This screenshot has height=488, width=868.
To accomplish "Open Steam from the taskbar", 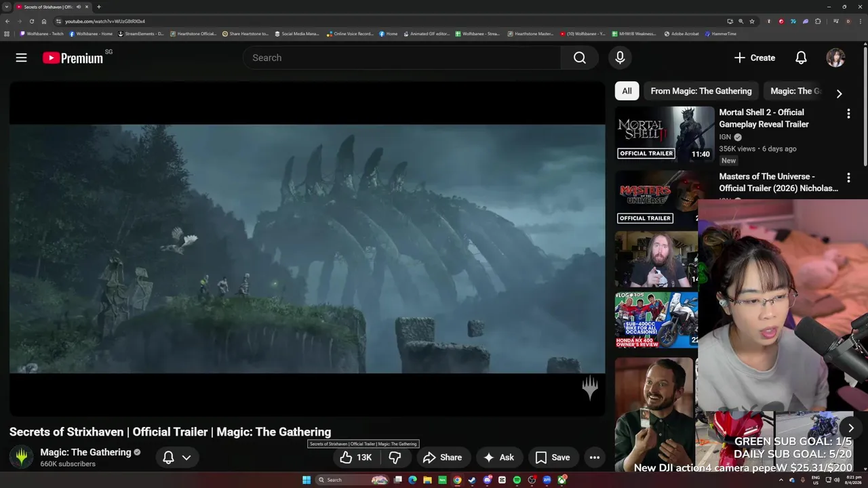I will (472, 480).
